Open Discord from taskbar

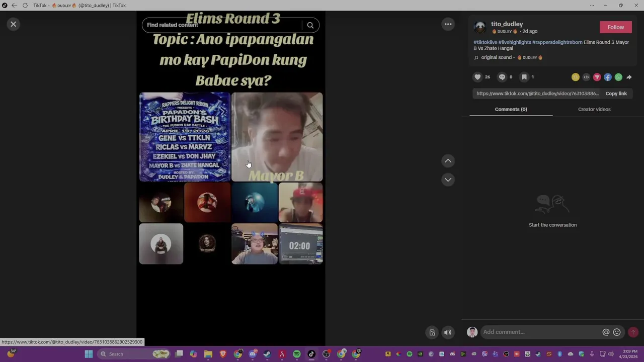pos(253,354)
